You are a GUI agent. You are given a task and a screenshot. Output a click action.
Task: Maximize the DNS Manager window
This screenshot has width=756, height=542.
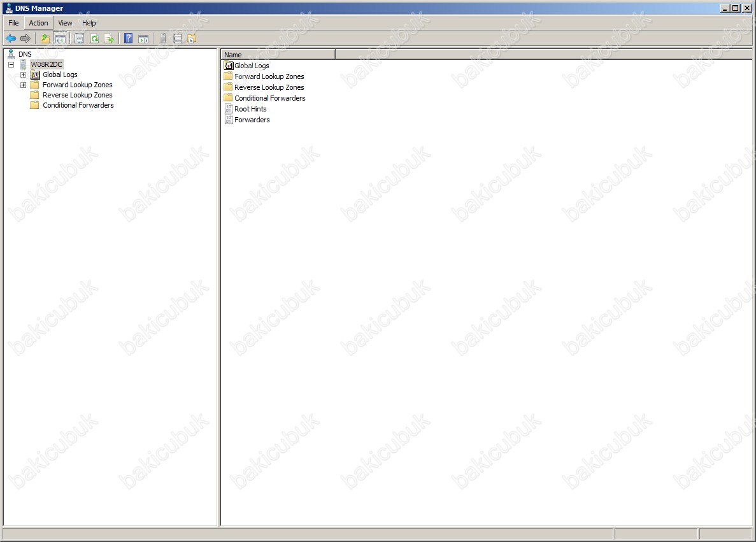(735, 8)
